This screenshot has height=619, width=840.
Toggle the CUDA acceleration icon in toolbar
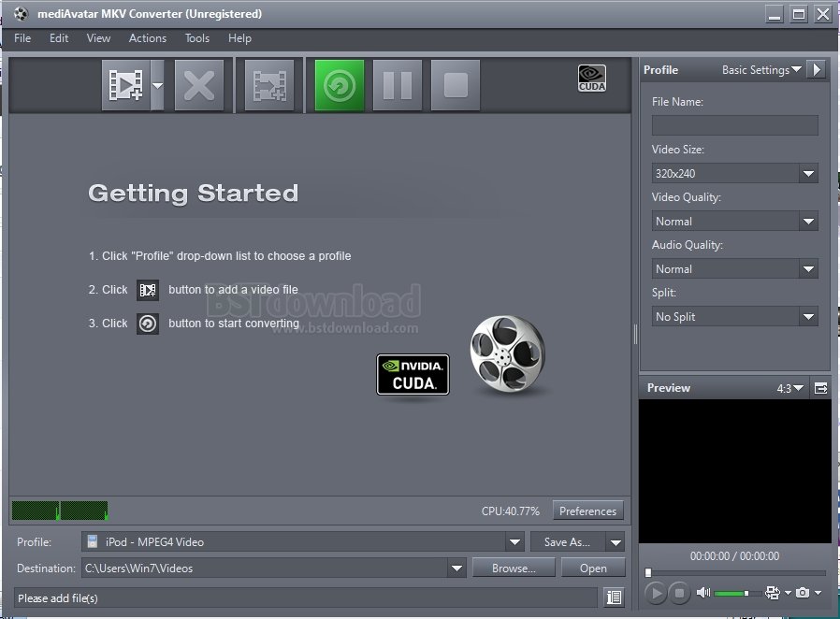coord(592,79)
